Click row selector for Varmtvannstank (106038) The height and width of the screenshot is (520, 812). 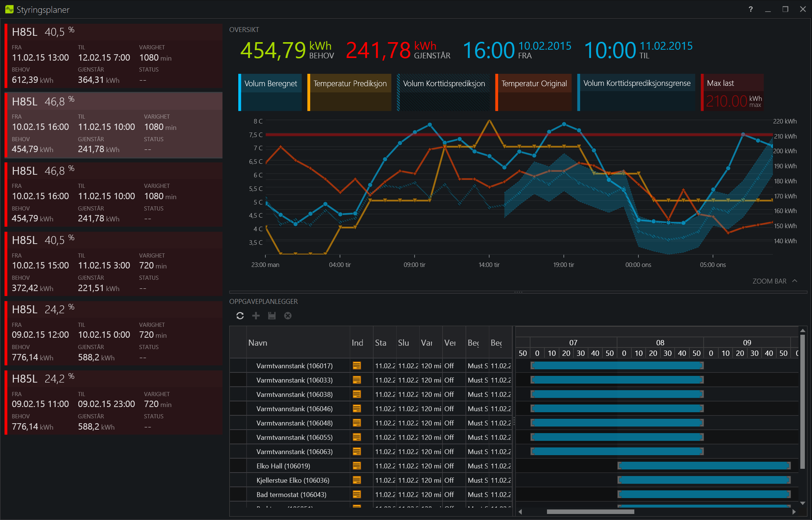click(x=238, y=394)
